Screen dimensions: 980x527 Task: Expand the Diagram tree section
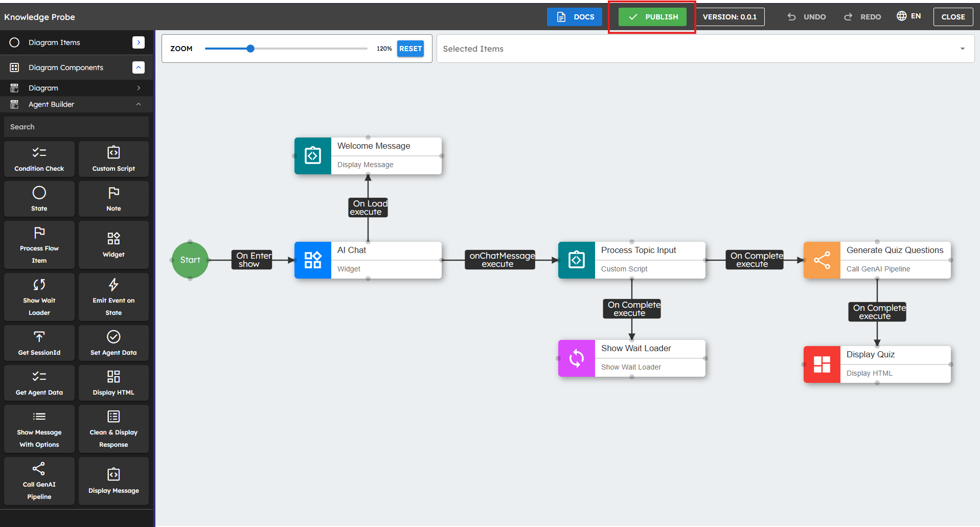click(x=139, y=88)
